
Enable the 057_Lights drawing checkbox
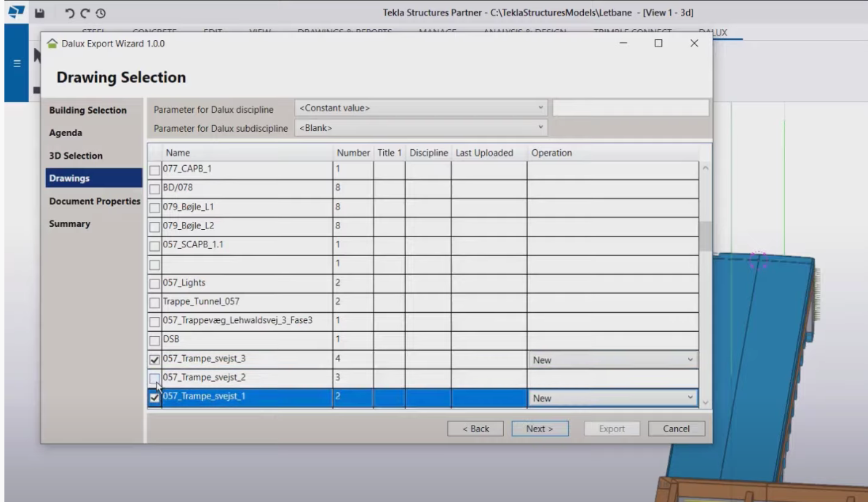pyautogui.click(x=154, y=284)
